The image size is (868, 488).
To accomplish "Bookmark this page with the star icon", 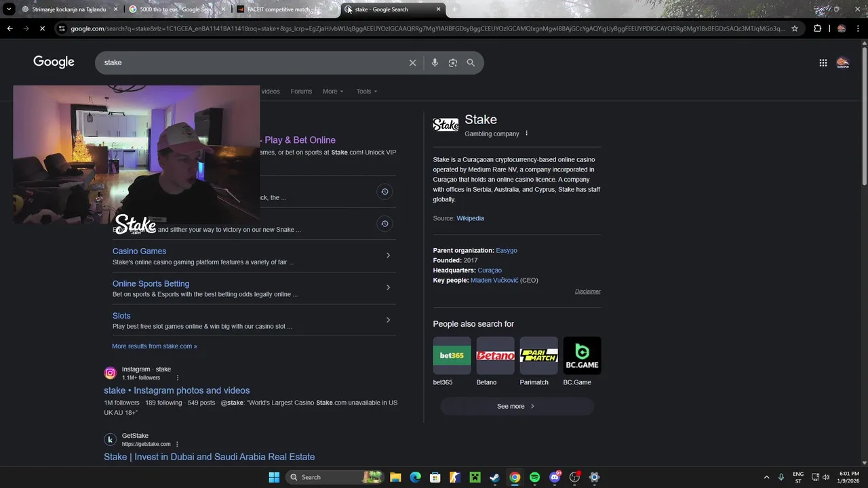I will (x=795, y=28).
